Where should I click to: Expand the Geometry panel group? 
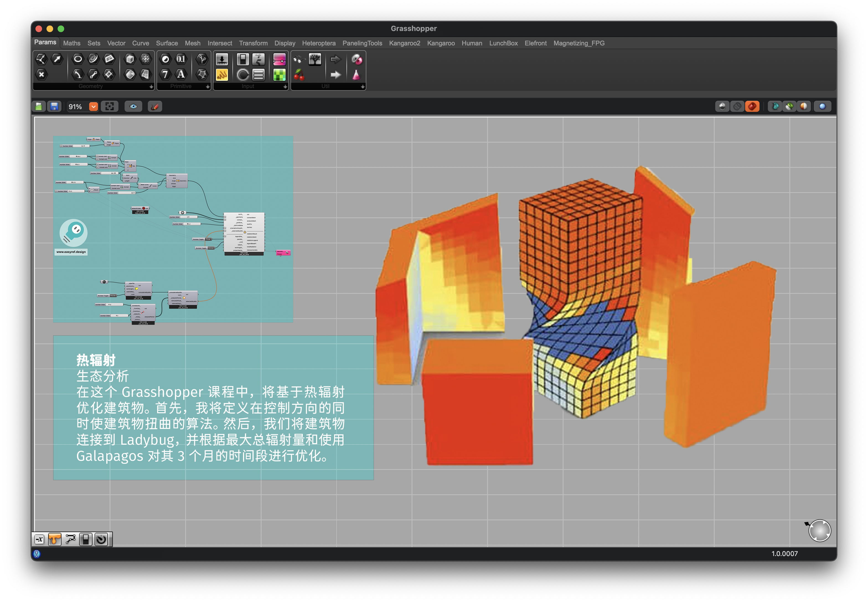point(151,87)
